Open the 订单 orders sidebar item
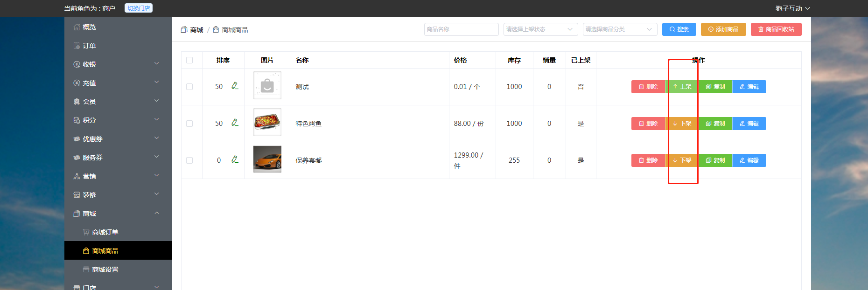868x290 pixels. pyautogui.click(x=118, y=46)
